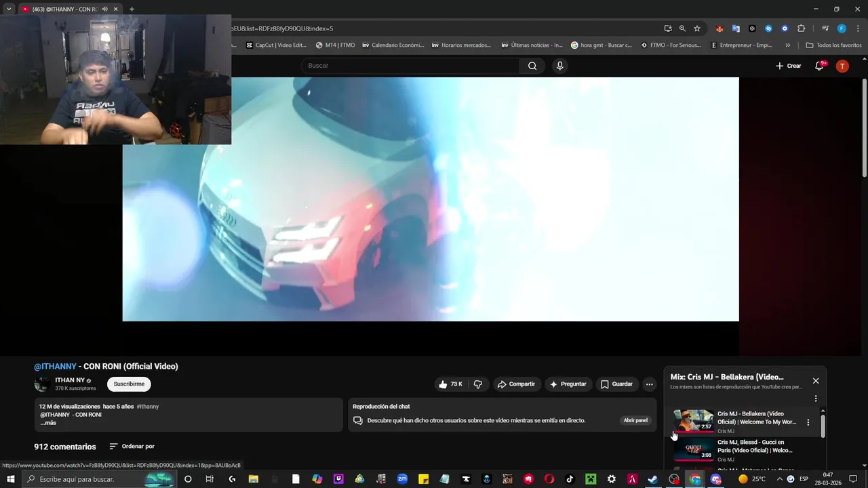This screenshot has width=868, height=488.
Task: Open Task View on the taskbar
Action: [210, 479]
